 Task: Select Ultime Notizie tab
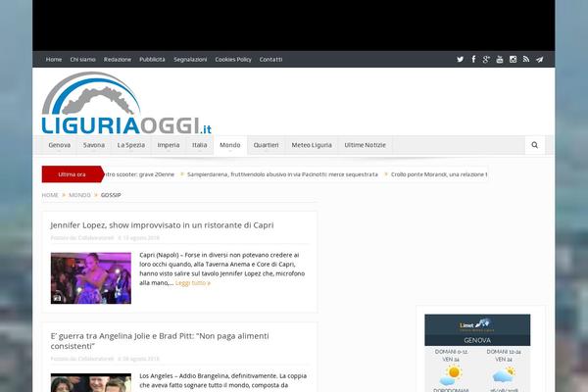tap(365, 145)
